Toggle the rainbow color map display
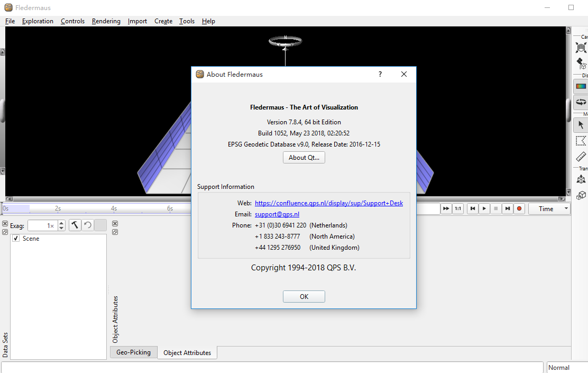This screenshot has width=588, height=373. (581, 86)
